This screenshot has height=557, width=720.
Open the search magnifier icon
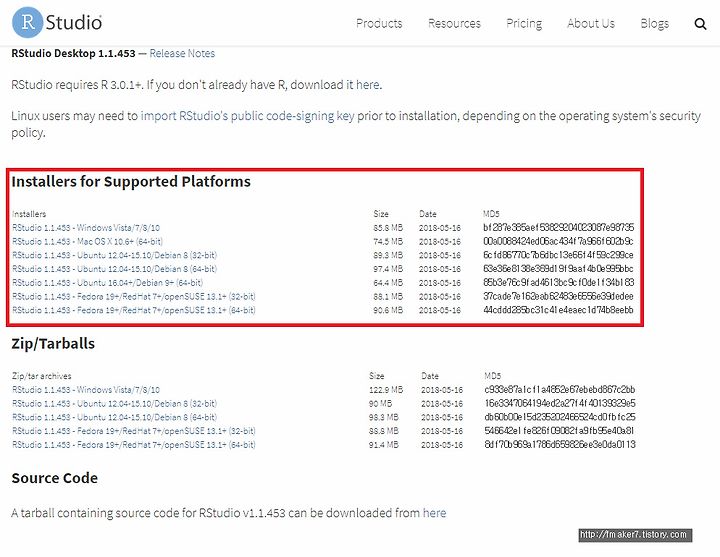[x=700, y=24]
